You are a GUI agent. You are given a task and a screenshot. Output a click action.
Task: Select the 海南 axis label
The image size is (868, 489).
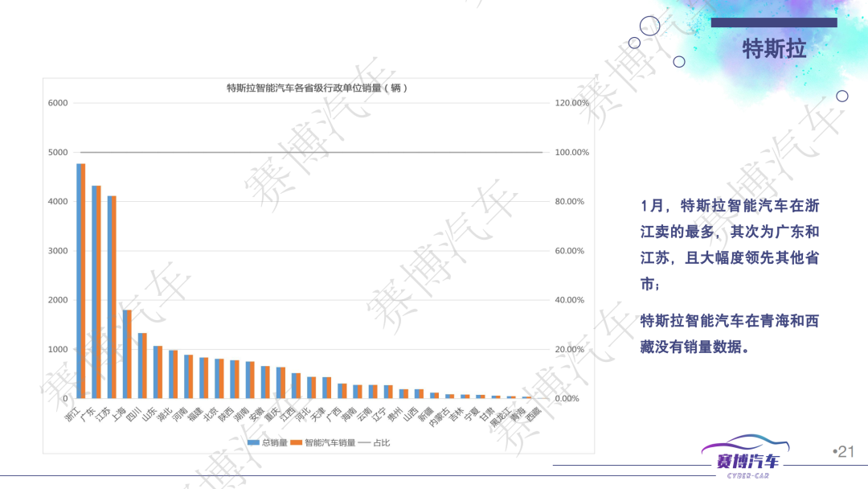tap(350, 414)
